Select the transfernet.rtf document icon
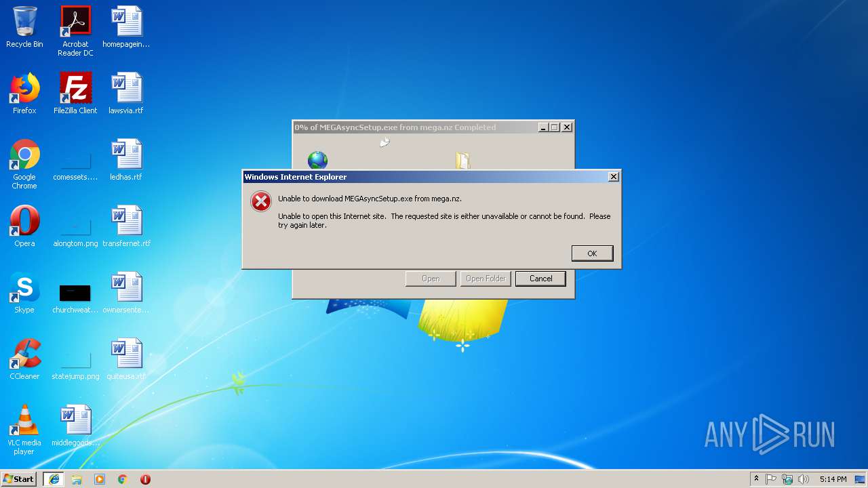The image size is (868, 488). 126,226
